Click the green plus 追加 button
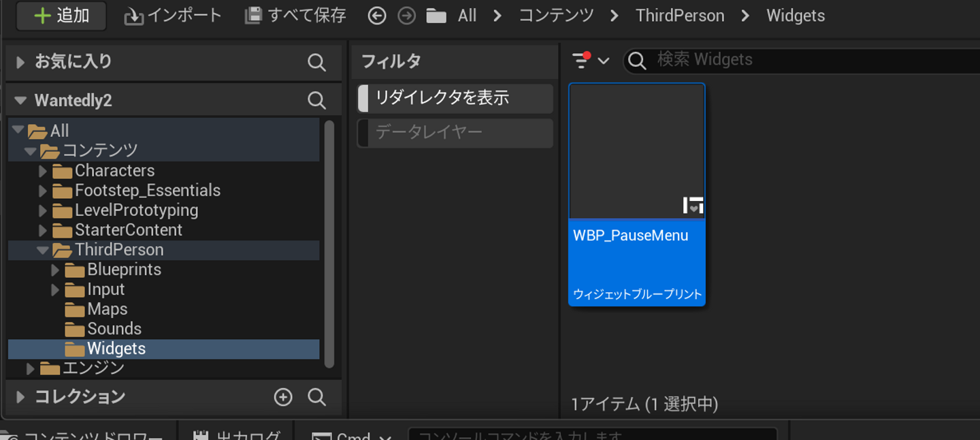The width and height of the screenshot is (980, 440). point(61,16)
